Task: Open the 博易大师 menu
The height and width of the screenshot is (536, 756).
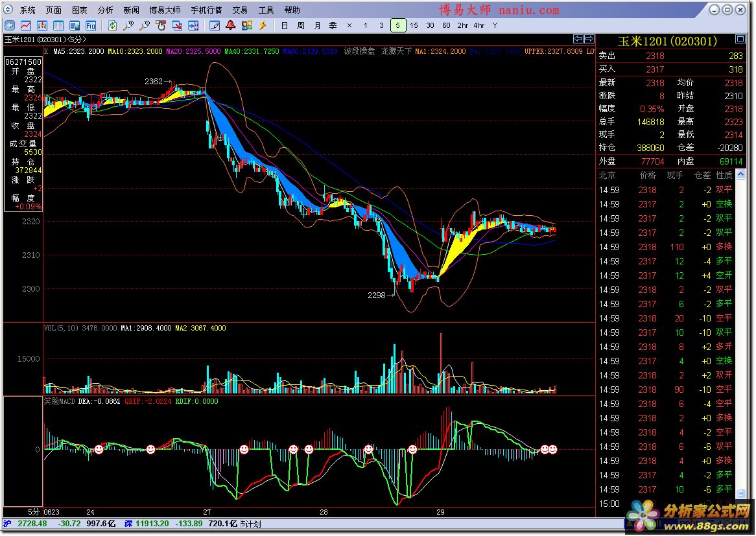Action: tap(165, 10)
